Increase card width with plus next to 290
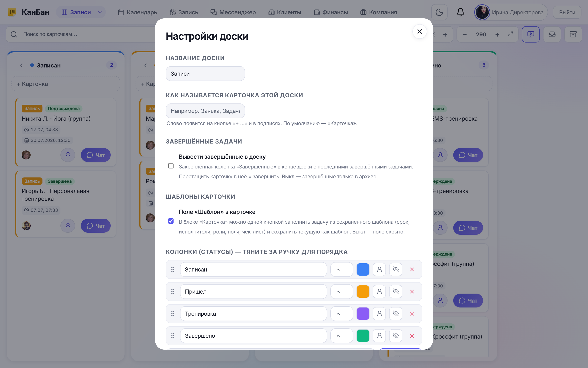The image size is (588, 368). click(x=497, y=35)
